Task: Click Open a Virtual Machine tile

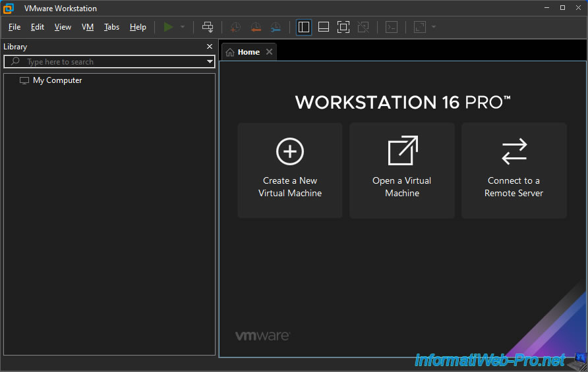Action: (x=402, y=170)
